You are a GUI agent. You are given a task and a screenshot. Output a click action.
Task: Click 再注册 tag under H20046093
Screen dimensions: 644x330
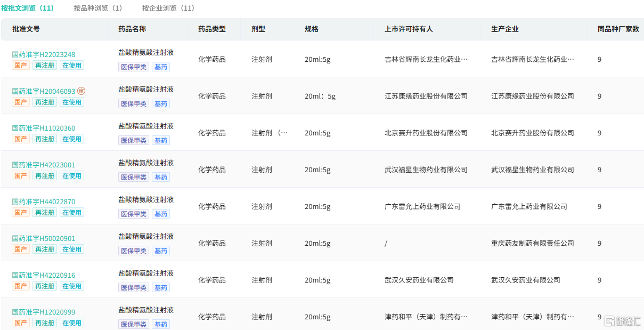[x=45, y=102]
